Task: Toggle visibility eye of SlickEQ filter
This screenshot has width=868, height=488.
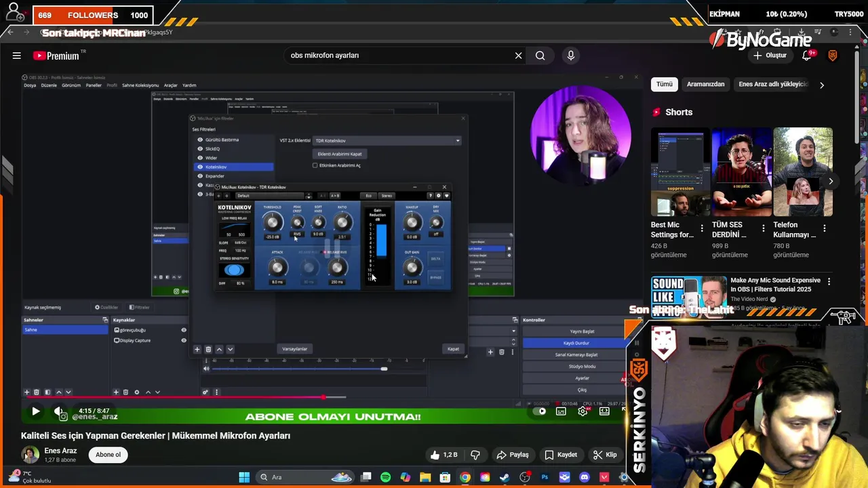Action: [x=200, y=148]
